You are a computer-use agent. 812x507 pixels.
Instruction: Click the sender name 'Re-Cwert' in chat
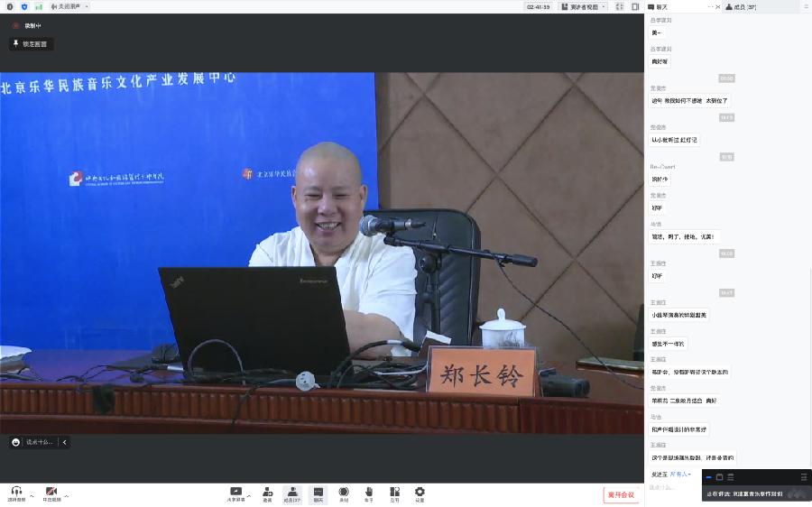pos(662,167)
